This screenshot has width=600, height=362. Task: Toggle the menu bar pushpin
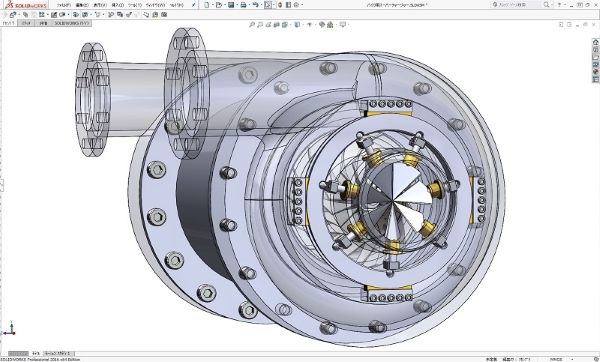(x=194, y=5)
